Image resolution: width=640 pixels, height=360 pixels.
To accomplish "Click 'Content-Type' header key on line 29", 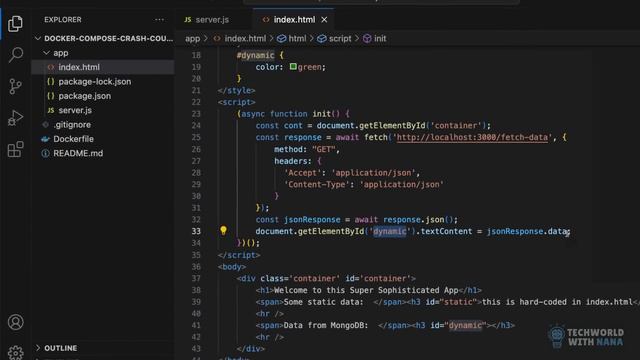I will click(x=317, y=184).
